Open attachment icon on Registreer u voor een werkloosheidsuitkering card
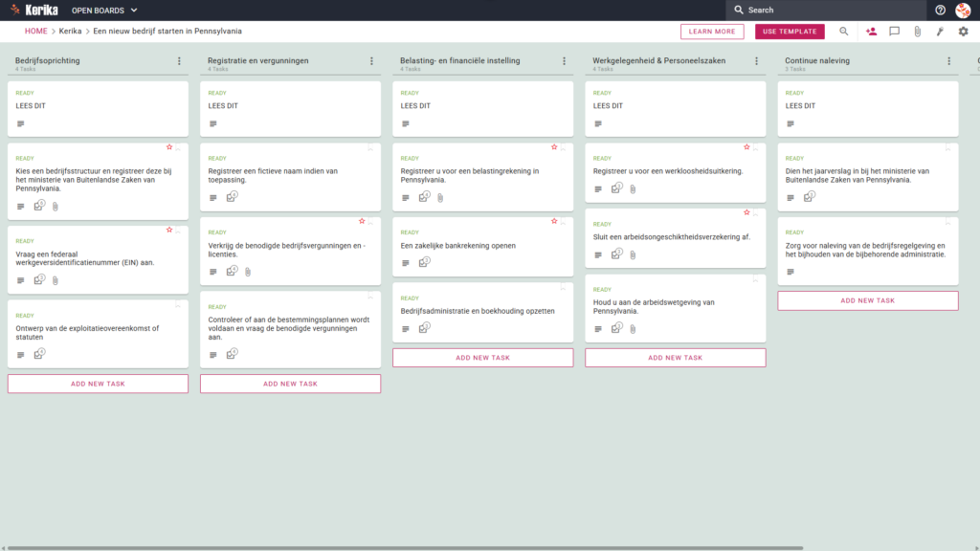This screenshot has width=980, height=551. (x=634, y=188)
